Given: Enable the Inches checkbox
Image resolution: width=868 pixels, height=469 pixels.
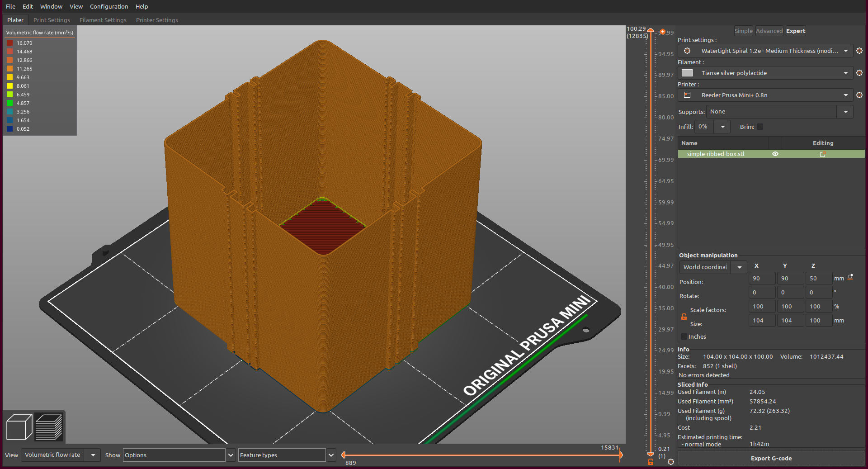Looking at the screenshot, I should click(x=684, y=336).
